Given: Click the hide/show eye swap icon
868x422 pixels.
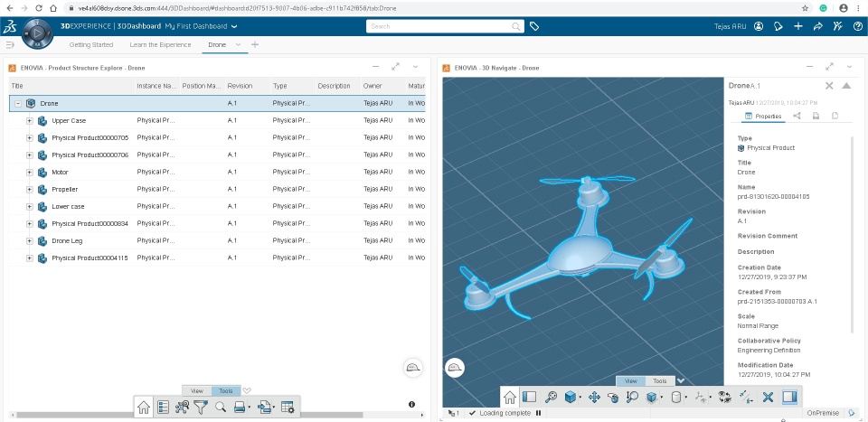Looking at the screenshot, I should (x=724, y=397).
